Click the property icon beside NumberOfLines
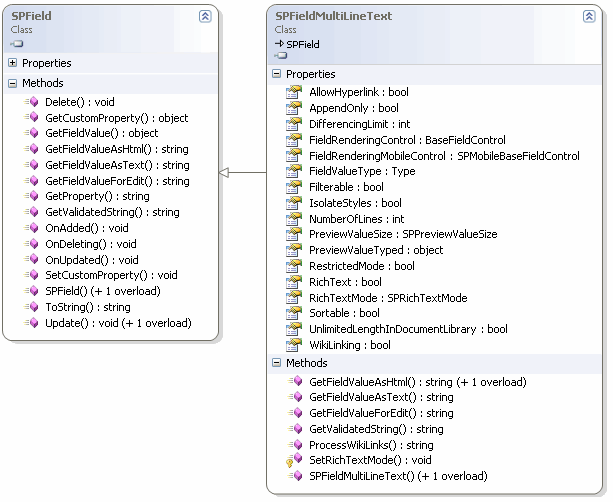The height and width of the screenshot is (502, 613). click(294, 219)
